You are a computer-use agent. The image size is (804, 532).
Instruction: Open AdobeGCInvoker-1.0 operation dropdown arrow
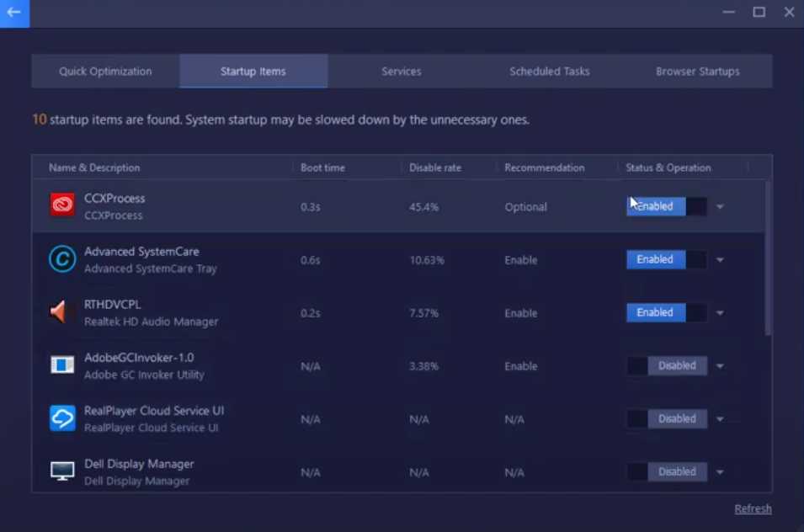pyautogui.click(x=720, y=366)
